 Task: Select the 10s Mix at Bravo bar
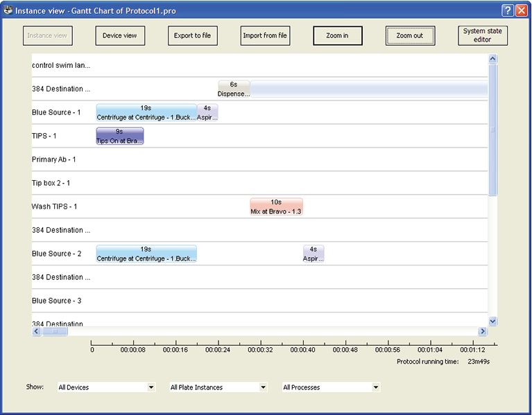pos(276,206)
